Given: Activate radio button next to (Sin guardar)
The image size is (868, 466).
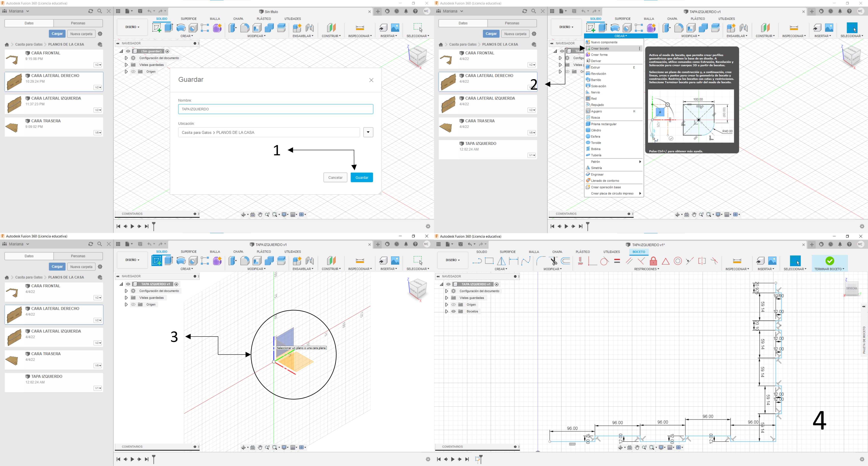Looking at the screenshot, I should click(x=167, y=51).
